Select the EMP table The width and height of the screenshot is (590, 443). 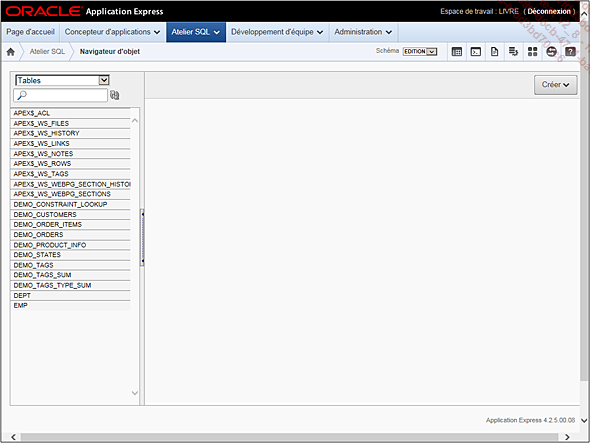pyautogui.click(x=70, y=306)
